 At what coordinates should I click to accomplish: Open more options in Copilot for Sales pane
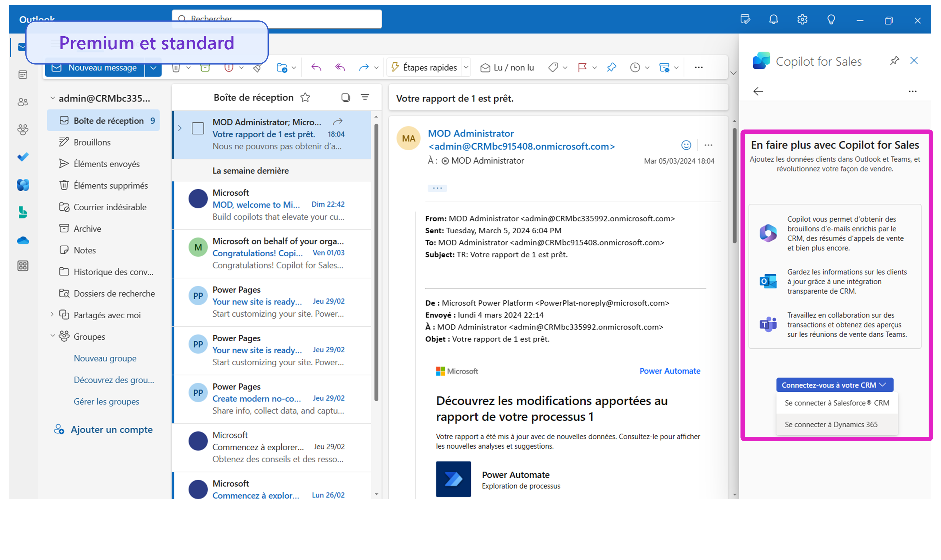coord(913,91)
